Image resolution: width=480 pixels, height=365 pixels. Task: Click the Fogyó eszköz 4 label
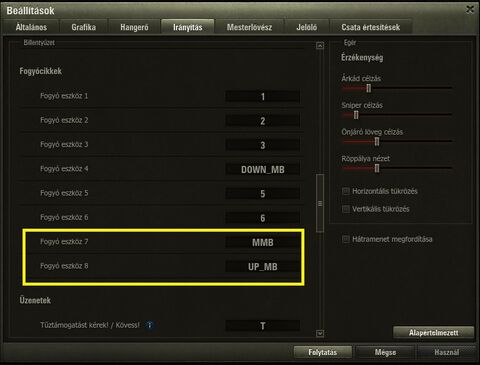coord(64,169)
